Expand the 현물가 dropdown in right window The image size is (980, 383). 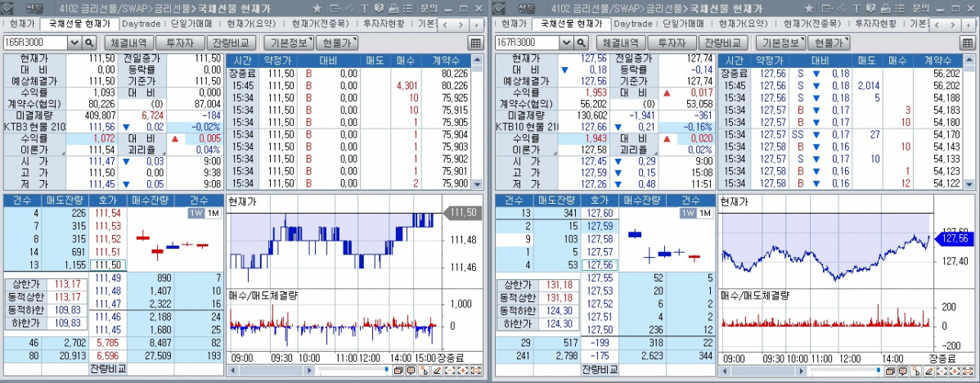coord(829,43)
